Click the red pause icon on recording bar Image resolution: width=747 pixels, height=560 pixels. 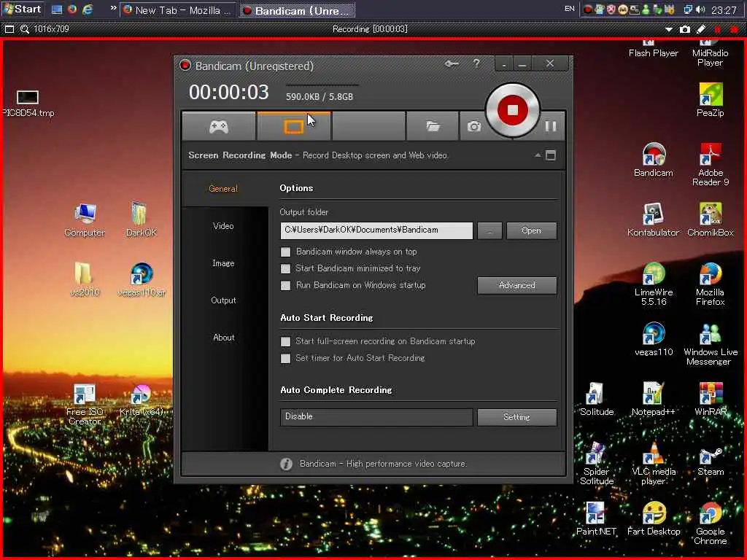point(718,29)
